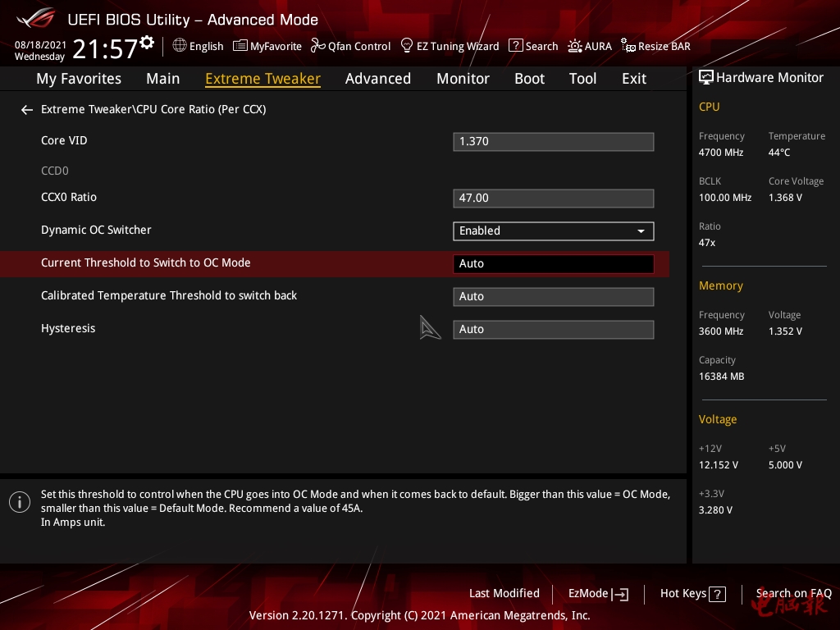The height and width of the screenshot is (630, 840).
Task: Open the Monitor tab
Action: [463, 79]
